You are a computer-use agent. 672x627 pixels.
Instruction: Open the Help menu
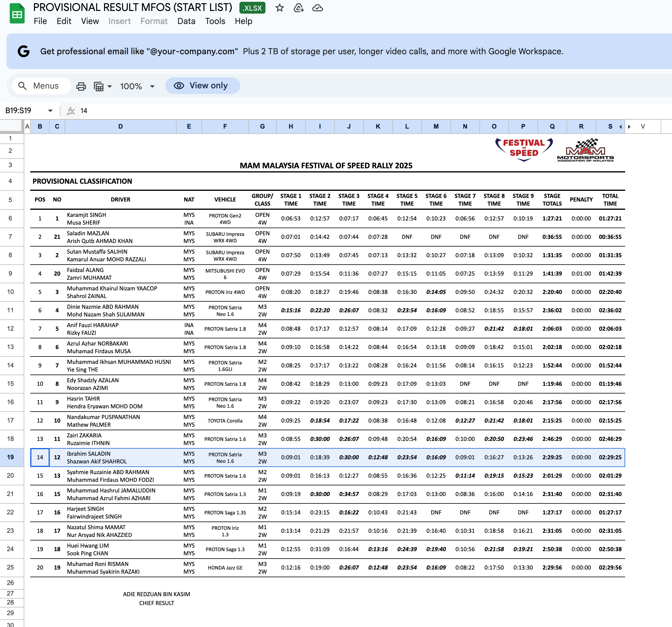[243, 21]
